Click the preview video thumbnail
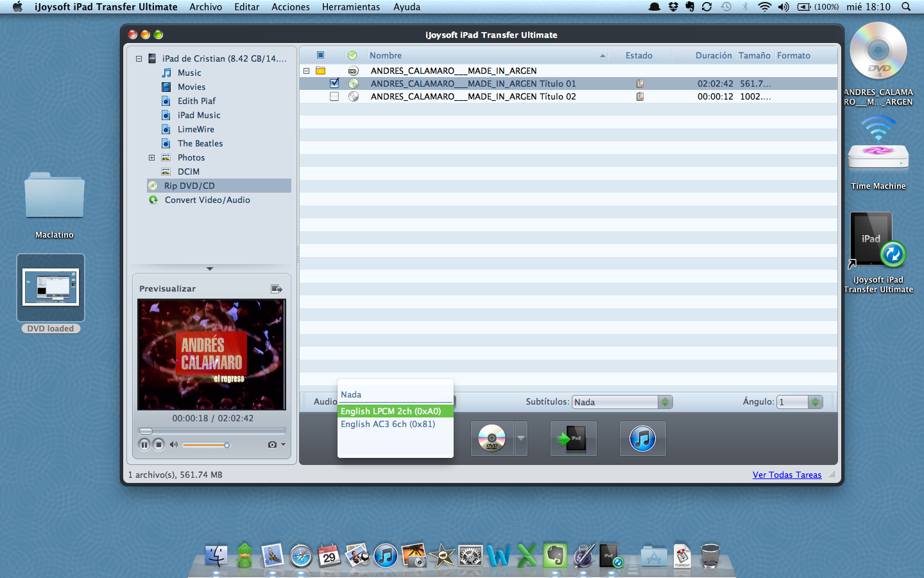 [x=212, y=355]
